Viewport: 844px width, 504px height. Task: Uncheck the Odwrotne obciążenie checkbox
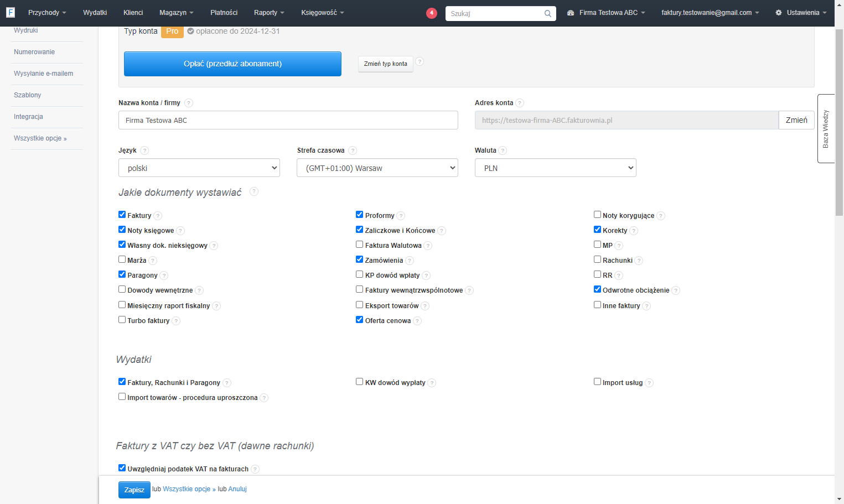point(597,289)
